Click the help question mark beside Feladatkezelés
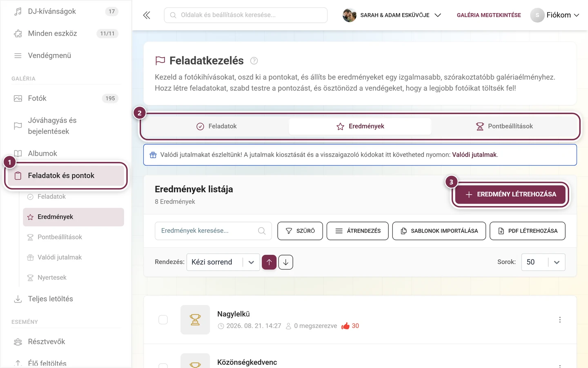Viewport: 588px width, 368px height. click(254, 61)
